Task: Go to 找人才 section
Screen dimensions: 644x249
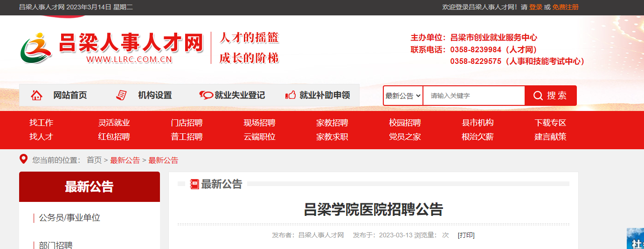Action: tap(42, 137)
